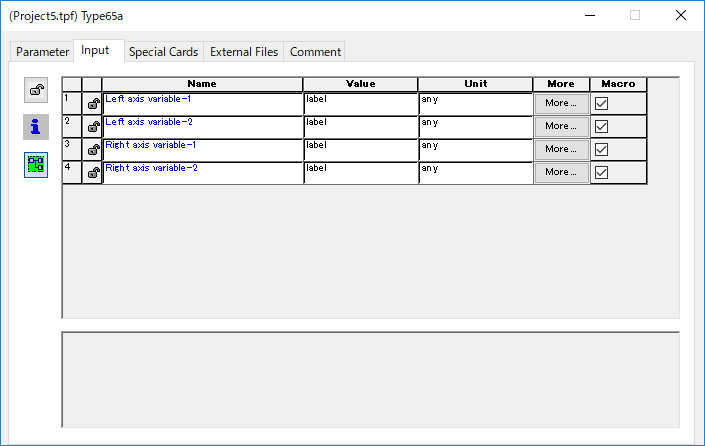Switch to the External Files tab

(x=244, y=52)
